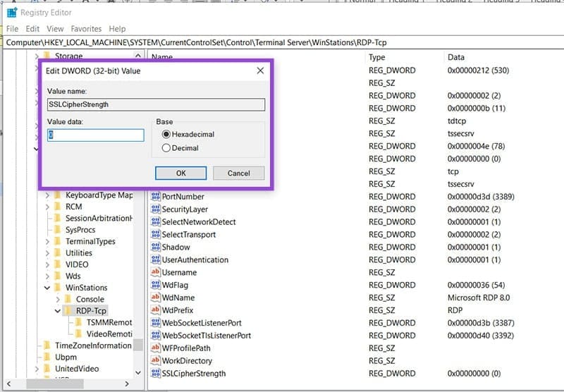Select the SelectNetworkDetect value icon
This screenshot has width=564, height=392.
pyautogui.click(x=155, y=221)
